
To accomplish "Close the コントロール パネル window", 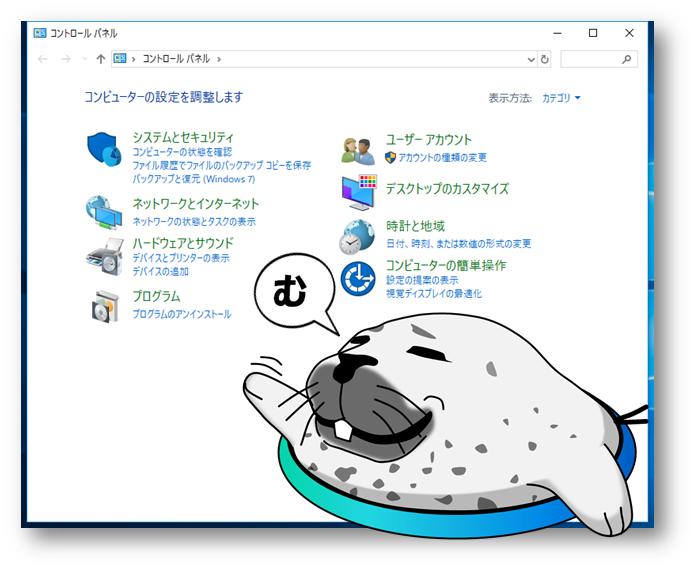I will click(x=629, y=33).
